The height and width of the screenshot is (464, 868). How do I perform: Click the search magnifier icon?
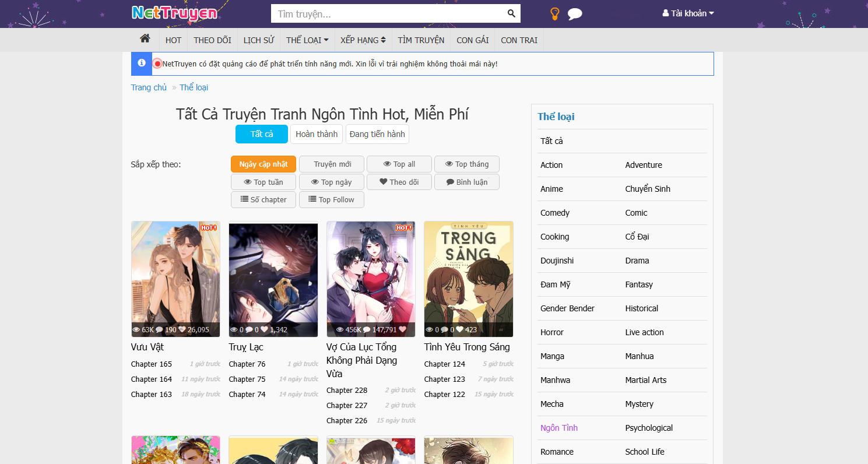[511, 13]
